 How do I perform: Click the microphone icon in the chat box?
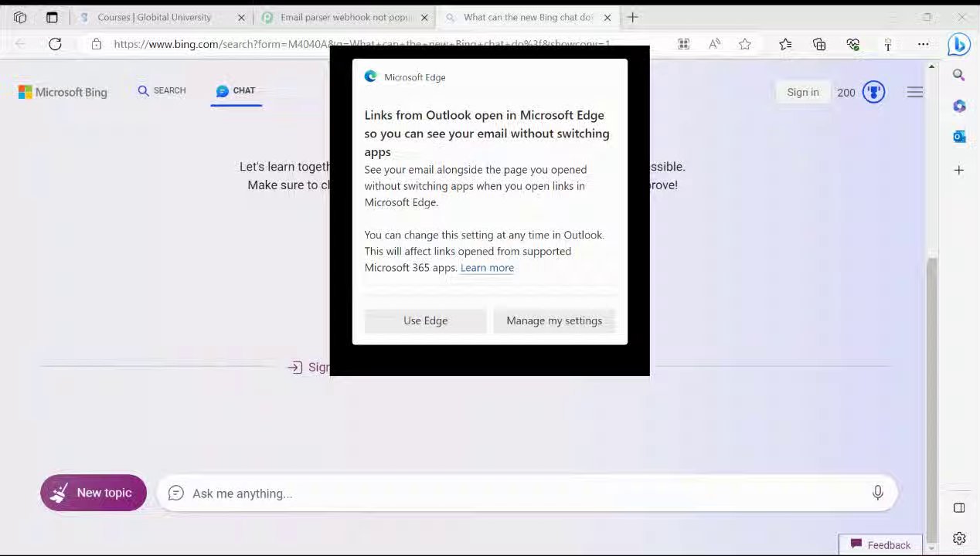[878, 493]
